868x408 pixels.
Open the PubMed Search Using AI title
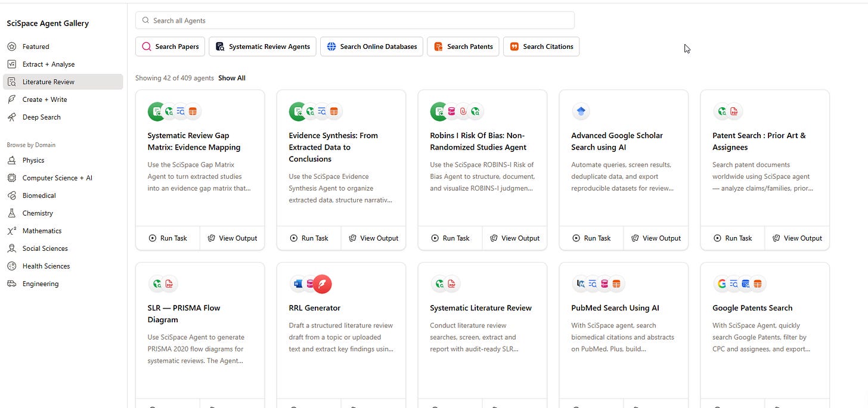[615, 308]
